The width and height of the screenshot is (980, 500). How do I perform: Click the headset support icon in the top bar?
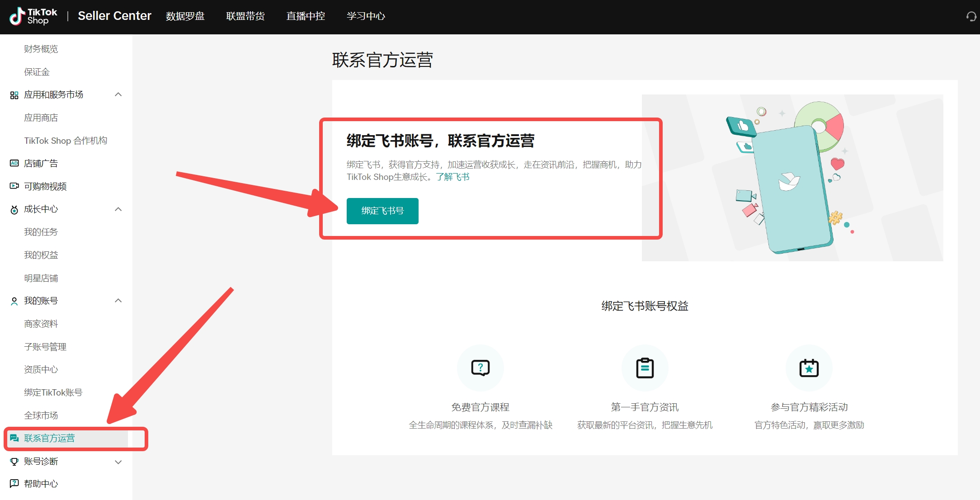point(971,17)
